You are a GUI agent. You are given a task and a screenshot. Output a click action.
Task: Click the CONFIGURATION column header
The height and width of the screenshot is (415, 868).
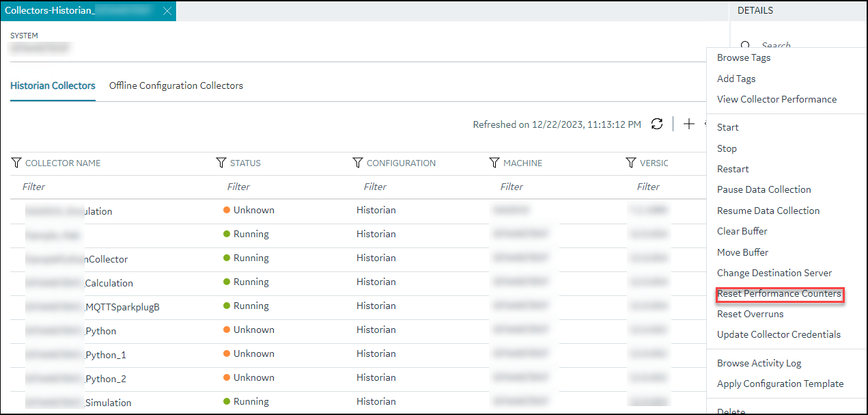click(x=401, y=163)
